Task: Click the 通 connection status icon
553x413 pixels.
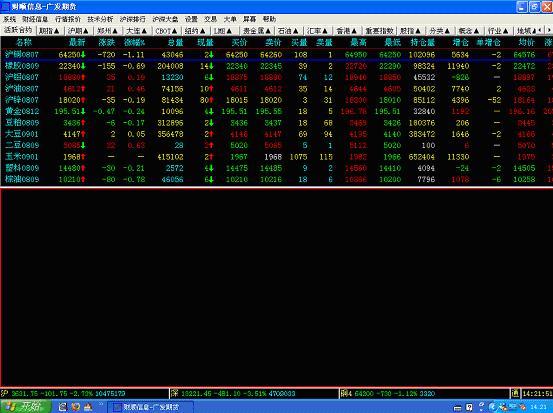Action: (x=515, y=393)
